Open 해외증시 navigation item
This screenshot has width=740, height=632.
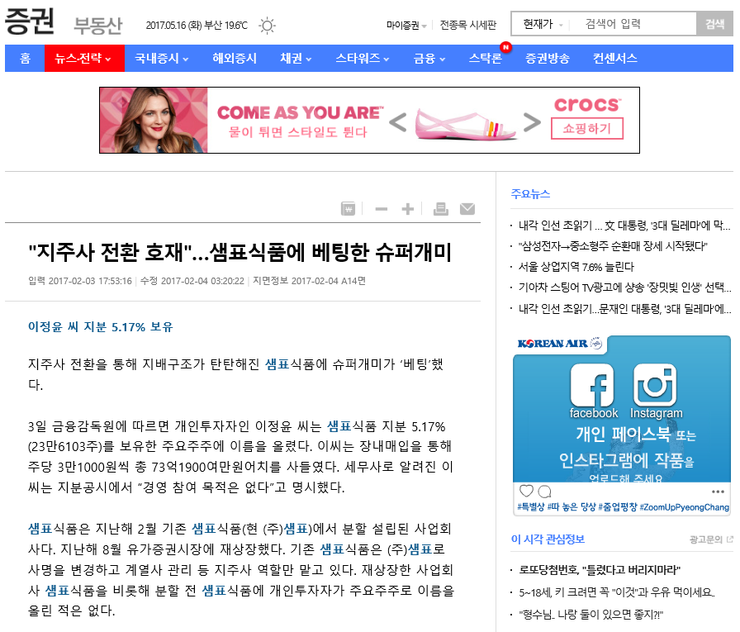tap(234, 59)
